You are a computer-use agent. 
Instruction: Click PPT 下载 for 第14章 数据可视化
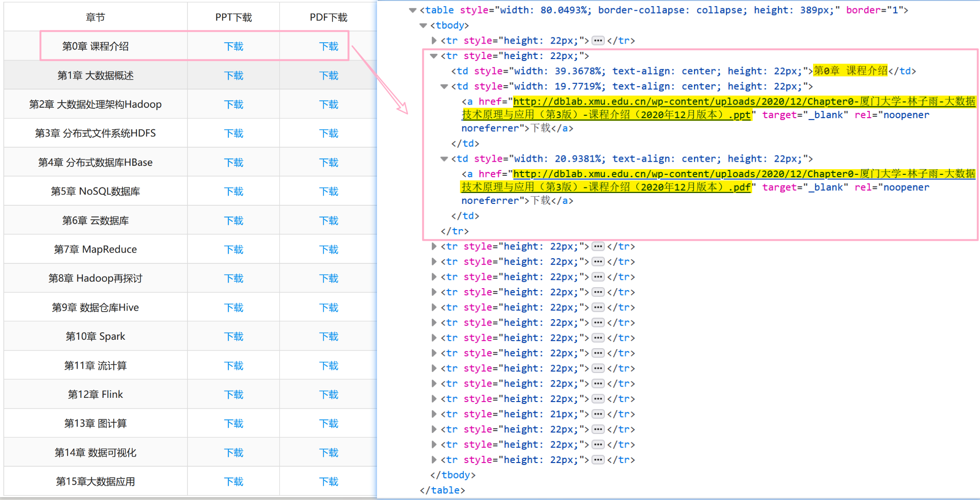[x=233, y=452]
